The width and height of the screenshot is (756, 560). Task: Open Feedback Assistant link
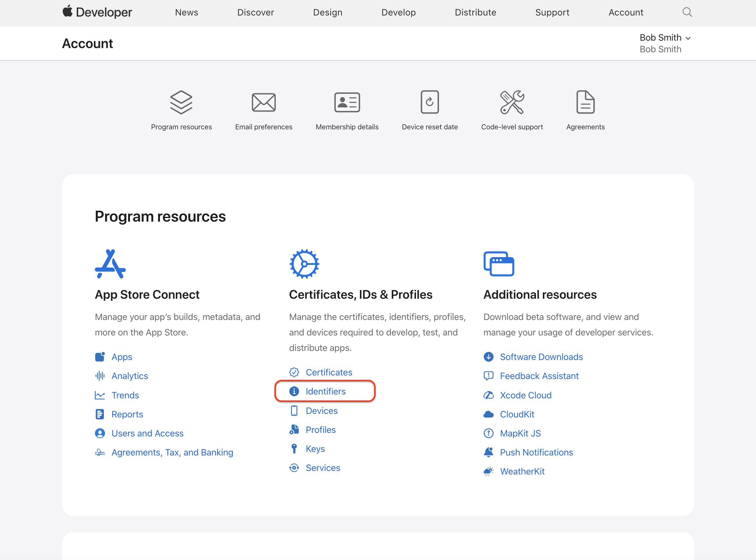click(x=540, y=376)
